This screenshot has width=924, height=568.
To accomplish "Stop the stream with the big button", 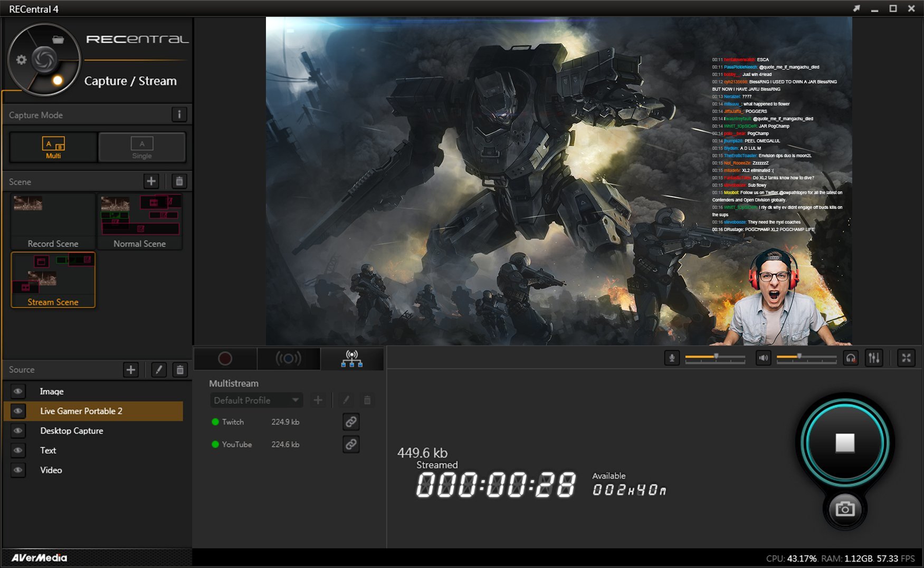I will (844, 443).
